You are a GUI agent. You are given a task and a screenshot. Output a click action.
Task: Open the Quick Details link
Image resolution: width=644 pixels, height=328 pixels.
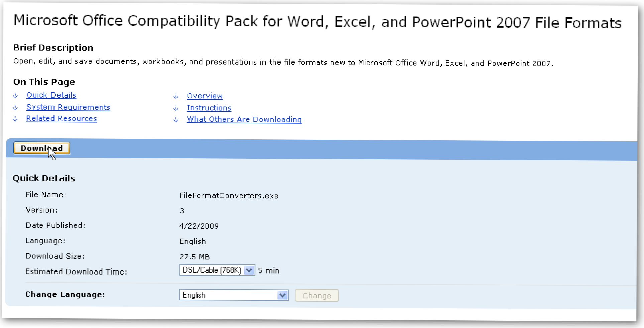[x=51, y=95]
